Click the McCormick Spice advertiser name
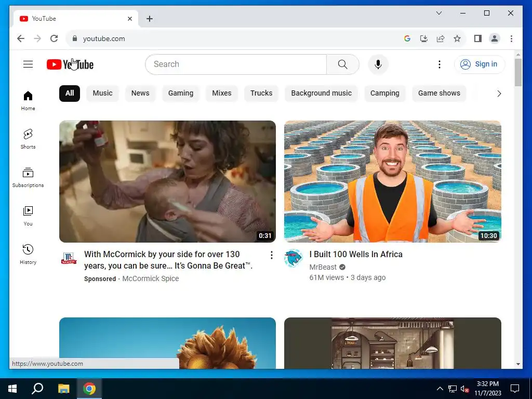 [x=150, y=278]
